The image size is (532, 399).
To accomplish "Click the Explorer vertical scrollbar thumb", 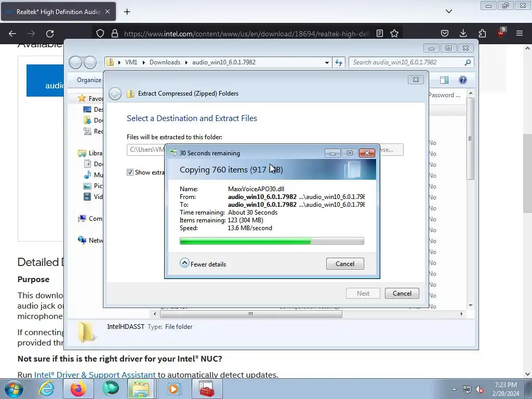I will click(x=470, y=138).
